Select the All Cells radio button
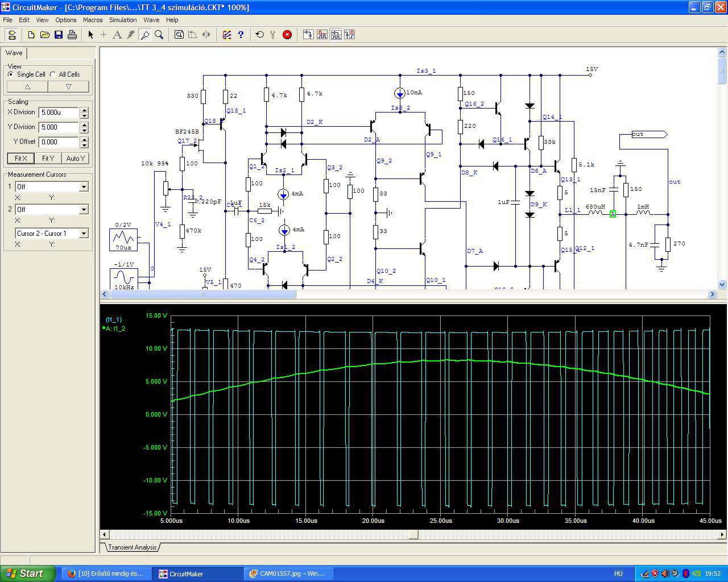 coord(53,74)
